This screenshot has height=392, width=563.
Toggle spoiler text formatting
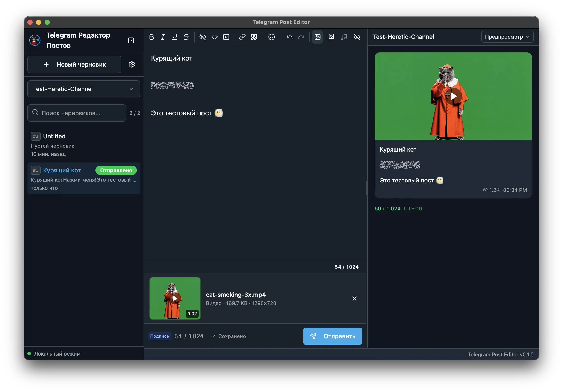point(202,37)
